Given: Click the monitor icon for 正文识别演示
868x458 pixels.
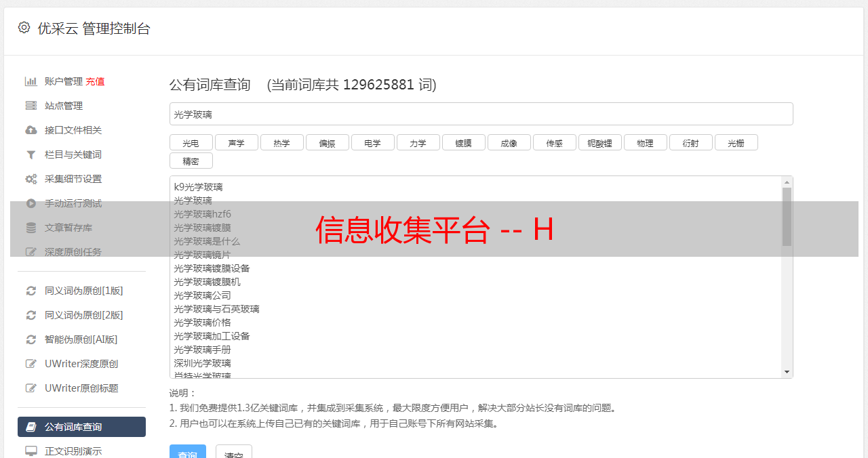Looking at the screenshot, I should (31, 451).
